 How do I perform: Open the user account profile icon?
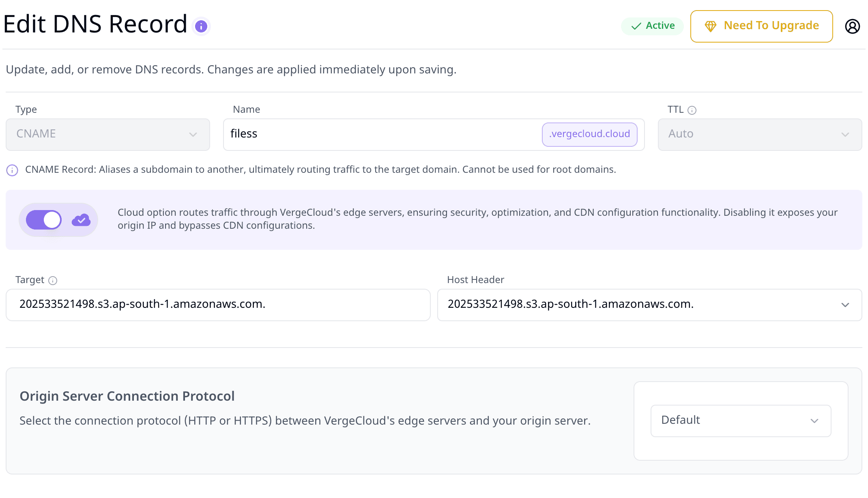(x=852, y=26)
